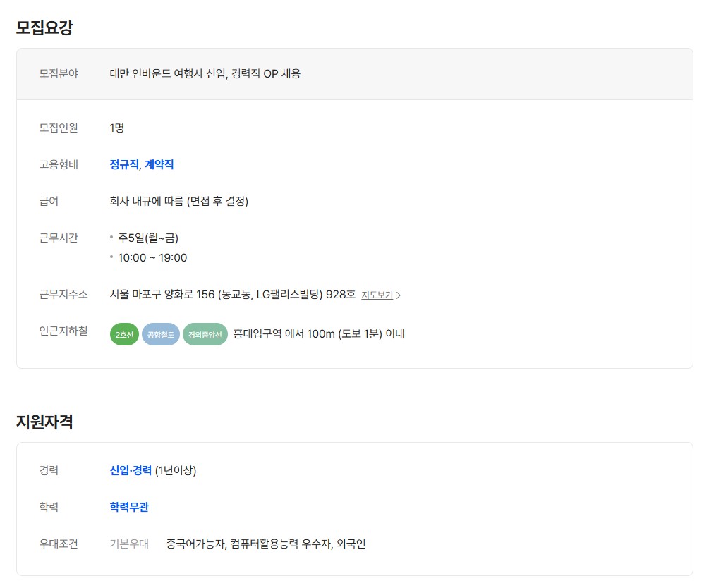Click the 모집요강 section heading
The height and width of the screenshot is (588, 709).
(44, 28)
